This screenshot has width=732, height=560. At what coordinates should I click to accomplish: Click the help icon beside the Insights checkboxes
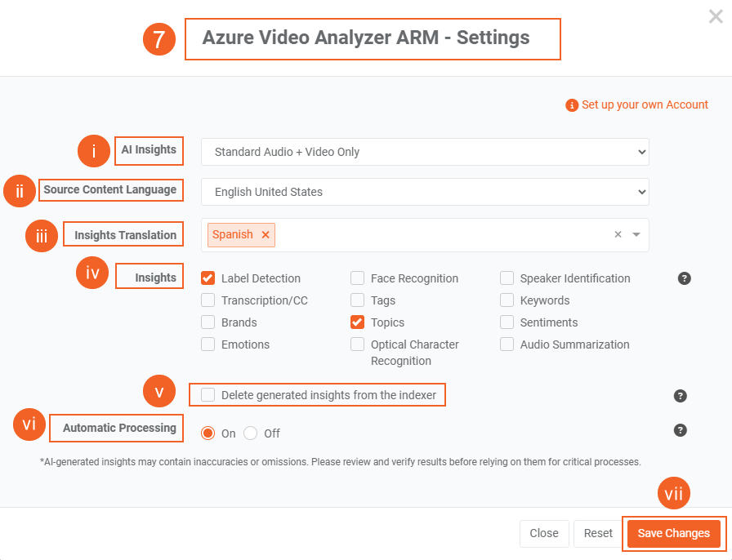tap(685, 278)
